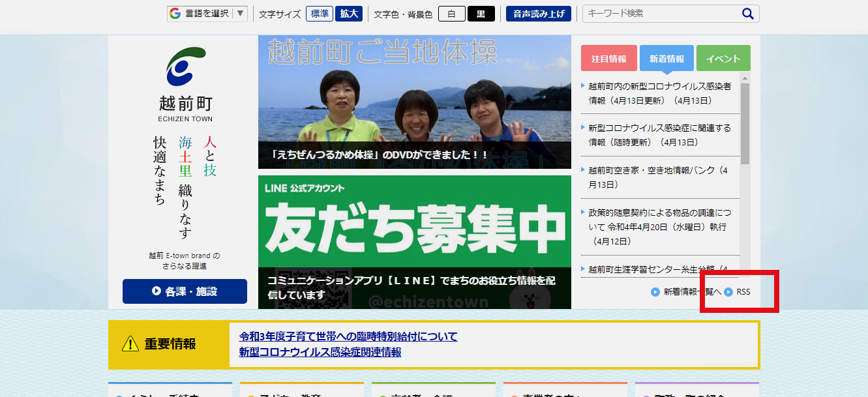Switch to the 注目情報 tab
Viewport: 868px width, 397px height.
point(608,58)
